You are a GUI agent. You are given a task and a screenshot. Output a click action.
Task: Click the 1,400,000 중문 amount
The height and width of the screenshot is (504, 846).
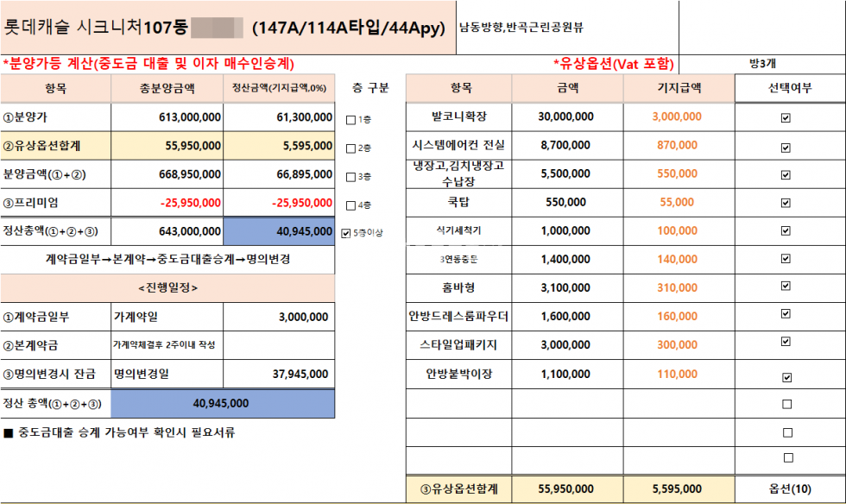click(x=568, y=260)
